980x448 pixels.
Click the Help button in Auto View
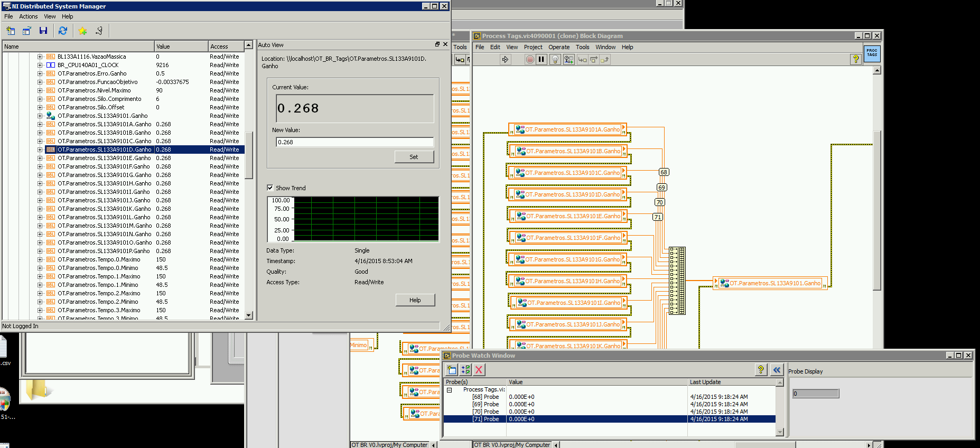[415, 300]
